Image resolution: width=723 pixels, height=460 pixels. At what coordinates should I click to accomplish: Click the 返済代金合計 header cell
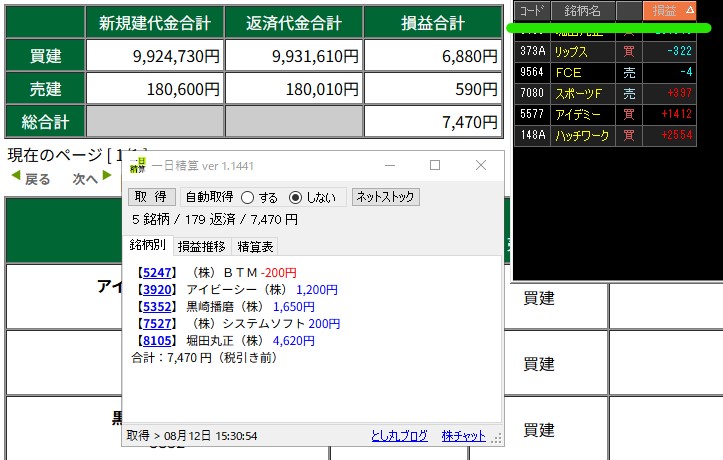point(294,23)
